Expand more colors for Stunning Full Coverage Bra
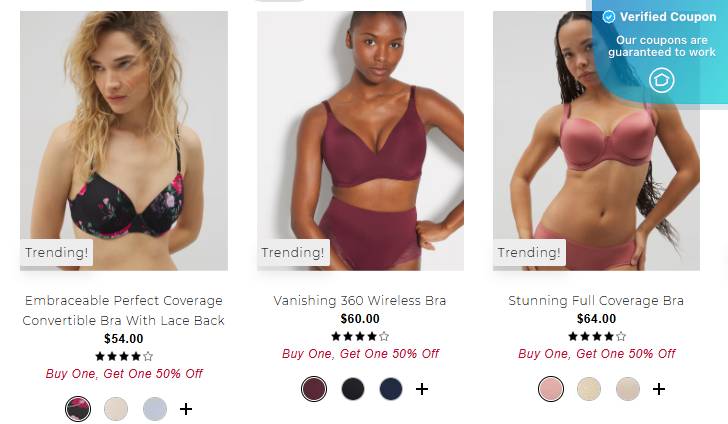 pyautogui.click(x=658, y=389)
